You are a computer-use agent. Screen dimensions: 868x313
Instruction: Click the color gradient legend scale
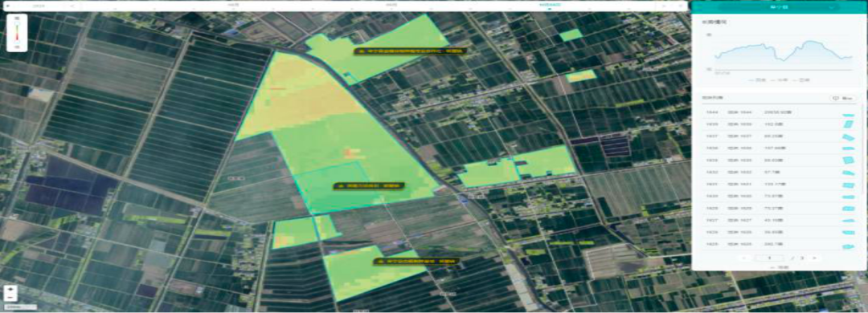click(17, 33)
